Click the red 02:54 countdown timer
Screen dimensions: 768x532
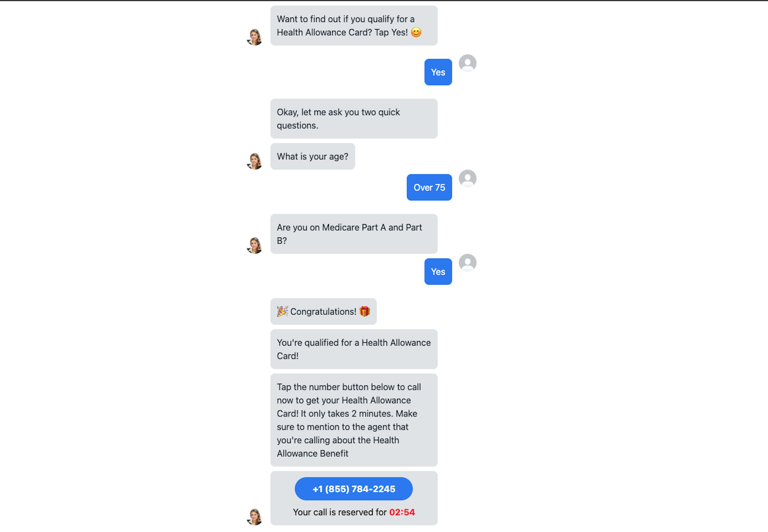tap(402, 512)
